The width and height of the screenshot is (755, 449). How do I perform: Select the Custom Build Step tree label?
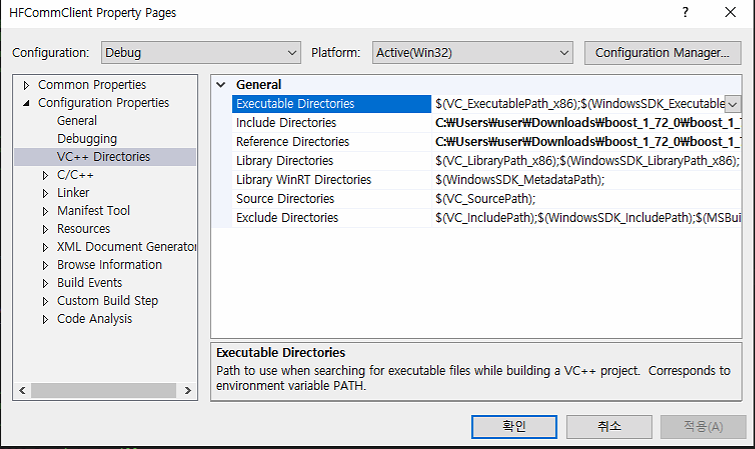[x=107, y=301]
